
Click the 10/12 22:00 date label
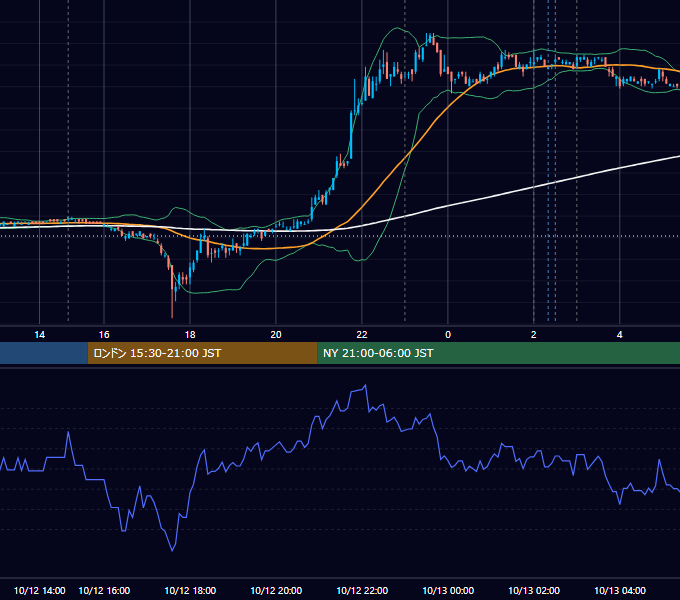[x=362, y=590]
